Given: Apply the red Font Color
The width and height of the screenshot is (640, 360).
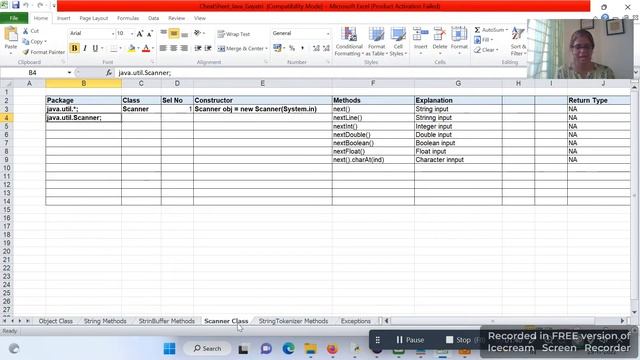Looking at the screenshot, I should pos(146,49).
